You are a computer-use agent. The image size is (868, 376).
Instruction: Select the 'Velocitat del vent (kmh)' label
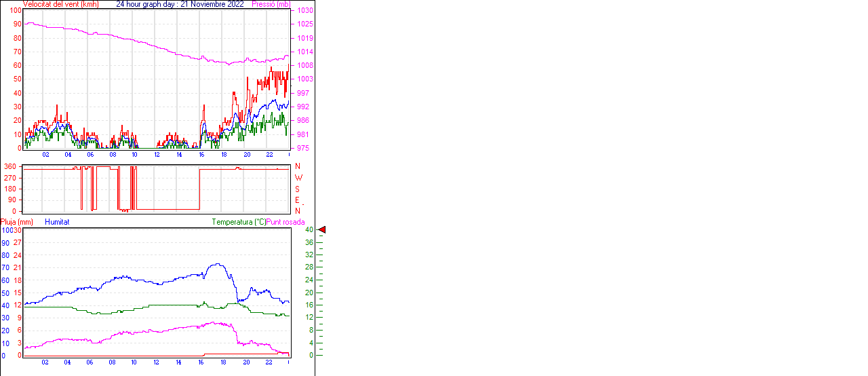[x=61, y=4]
